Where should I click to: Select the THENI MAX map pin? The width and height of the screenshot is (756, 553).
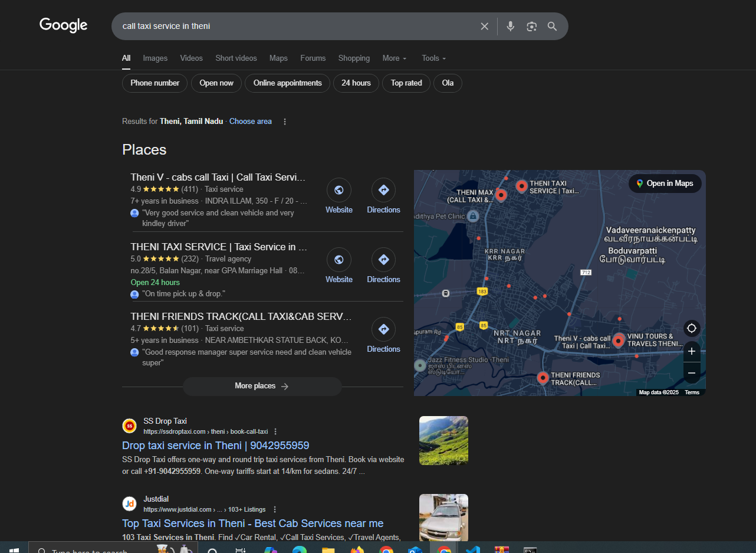coord(501,195)
